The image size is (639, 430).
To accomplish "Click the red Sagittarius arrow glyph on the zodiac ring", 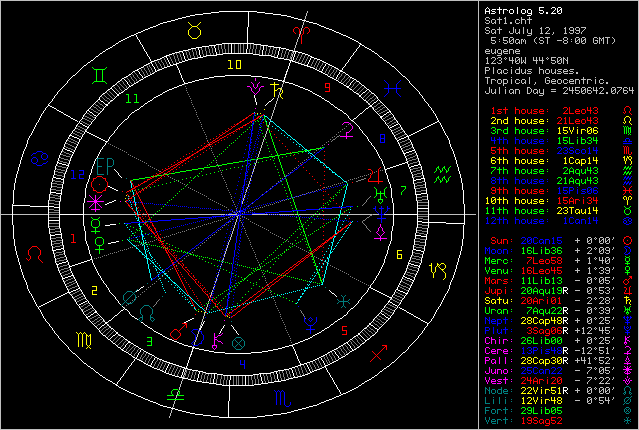I will coord(379,353).
